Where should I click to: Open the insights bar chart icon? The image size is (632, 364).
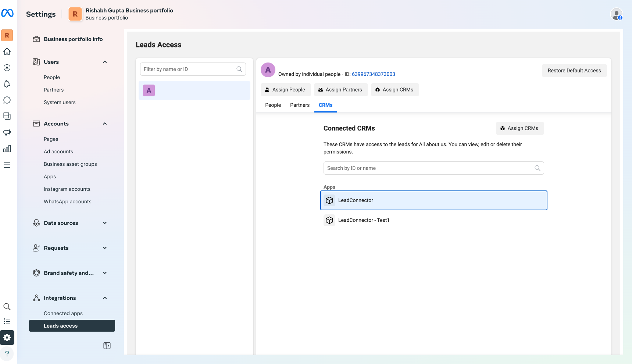[7, 149]
